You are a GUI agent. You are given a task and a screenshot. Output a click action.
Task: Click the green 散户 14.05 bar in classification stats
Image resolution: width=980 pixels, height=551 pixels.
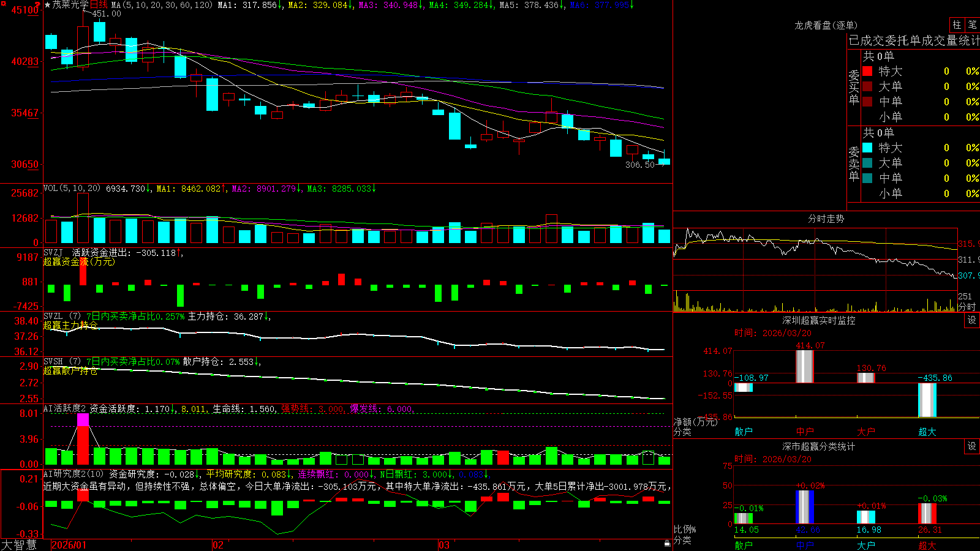pos(744,519)
